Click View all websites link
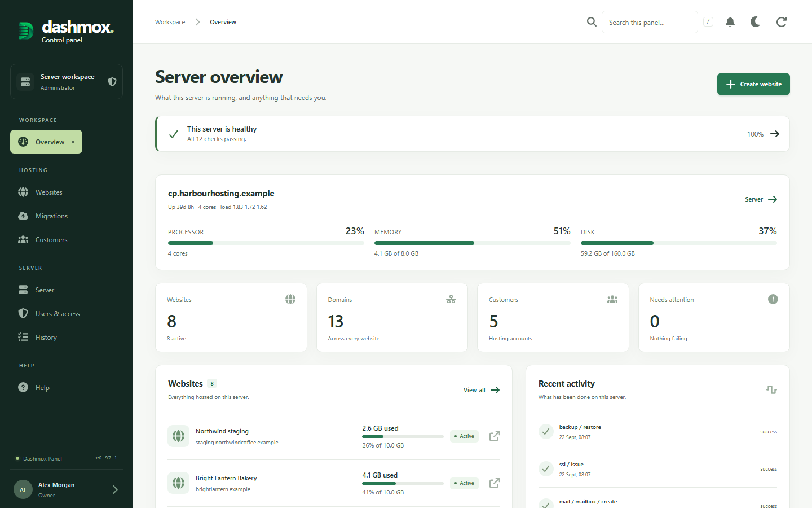Screen dimensions: 812x508 tap(482, 390)
